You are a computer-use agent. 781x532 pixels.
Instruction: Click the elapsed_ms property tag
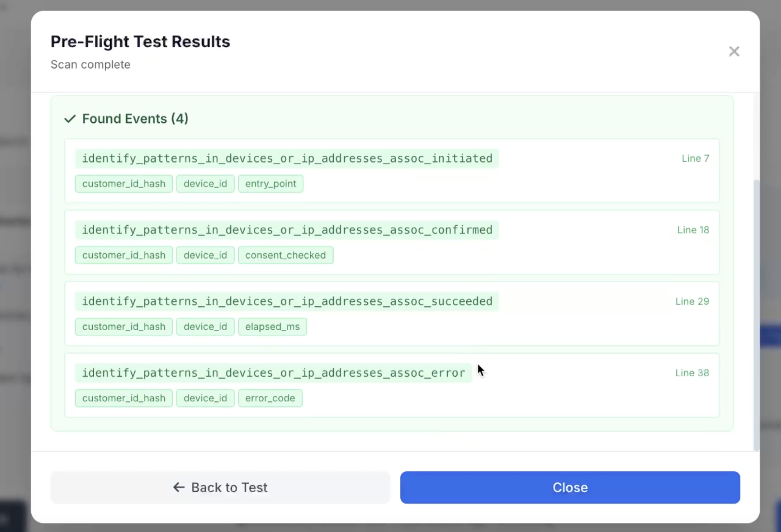[272, 327]
